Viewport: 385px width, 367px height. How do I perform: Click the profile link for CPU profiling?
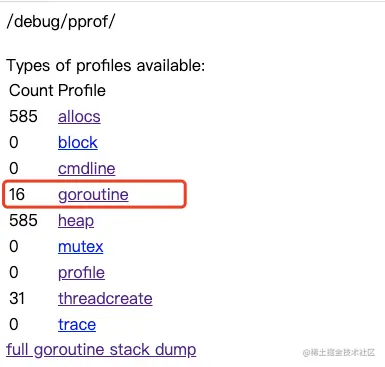point(81,273)
